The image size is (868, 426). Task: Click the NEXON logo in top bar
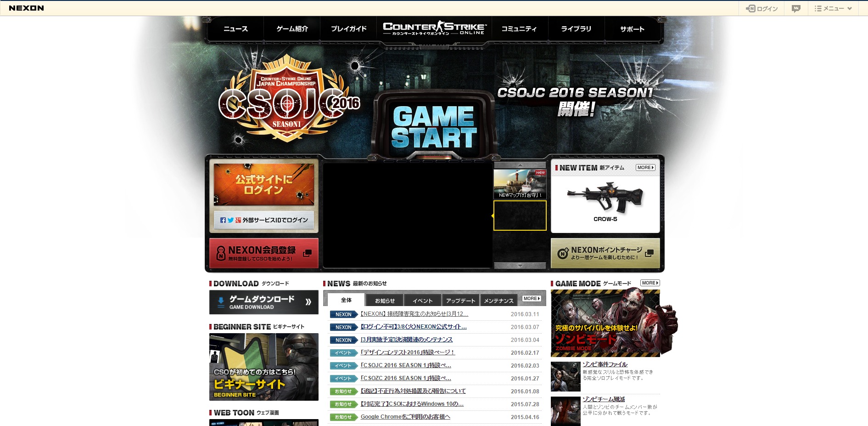tap(27, 8)
